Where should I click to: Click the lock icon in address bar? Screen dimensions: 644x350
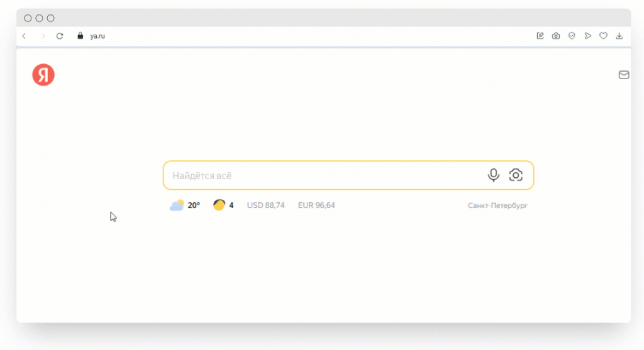(x=80, y=36)
